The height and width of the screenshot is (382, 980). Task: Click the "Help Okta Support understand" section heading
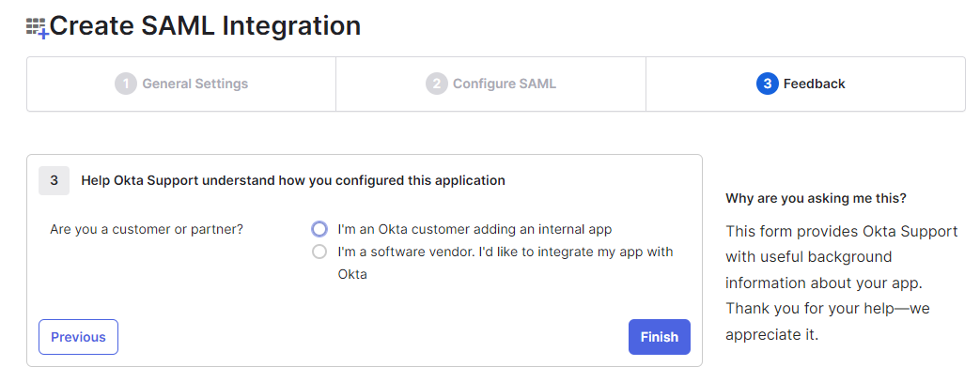(x=293, y=181)
